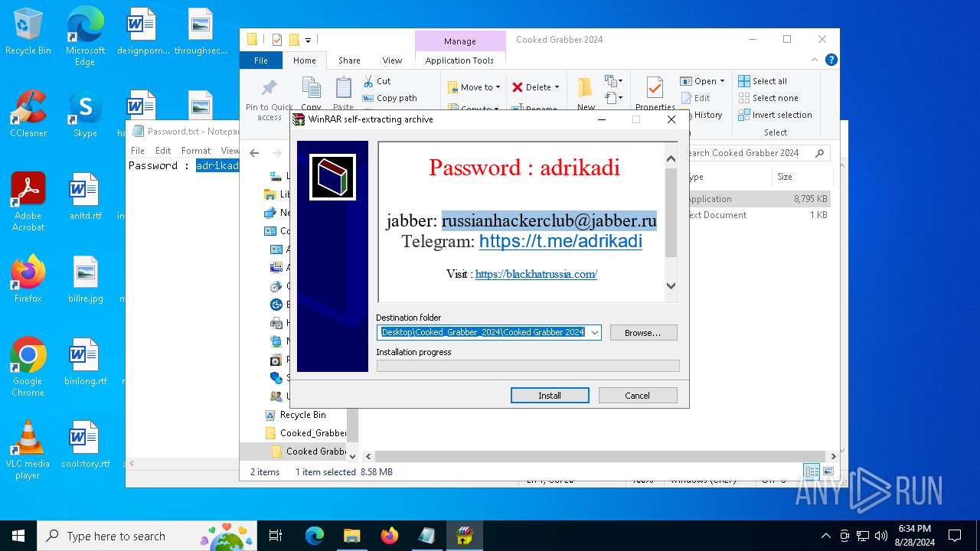Click the Properties checkmark icon
The image size is (980, 551).
(x=655, y=88)
